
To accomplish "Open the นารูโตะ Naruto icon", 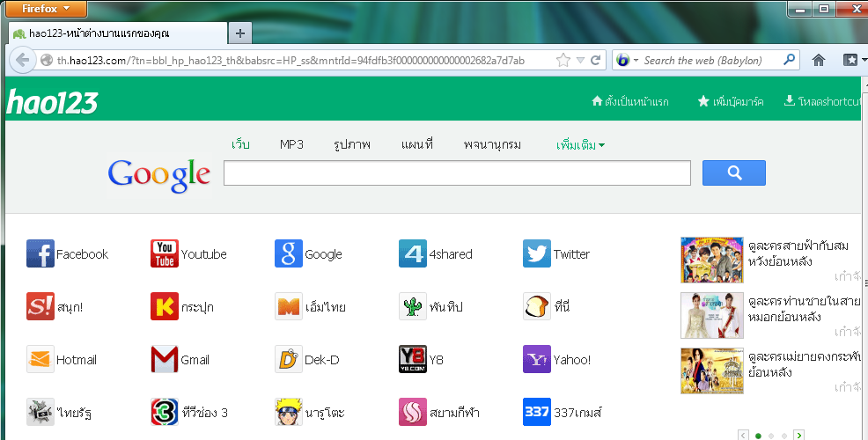I will [x=289, y=412].
